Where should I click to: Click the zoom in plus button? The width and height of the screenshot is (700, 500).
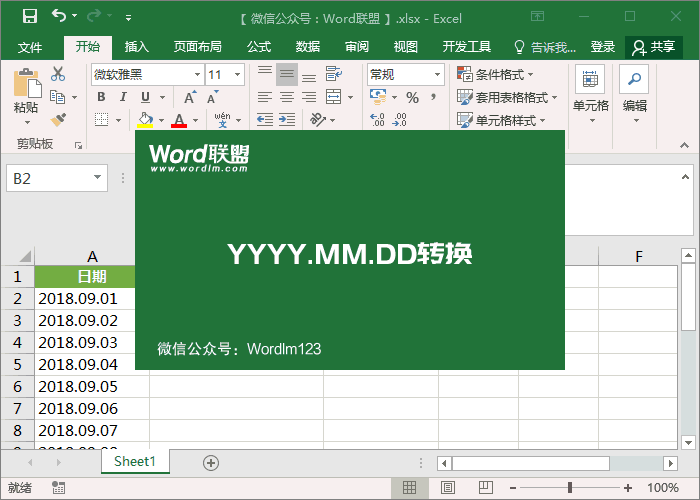[628, 488]
